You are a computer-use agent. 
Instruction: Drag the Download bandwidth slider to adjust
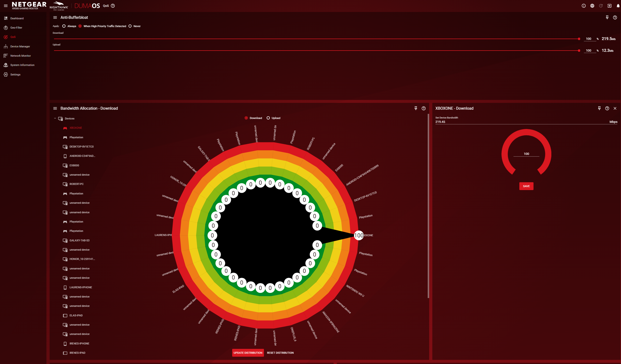tap(579, 39)
